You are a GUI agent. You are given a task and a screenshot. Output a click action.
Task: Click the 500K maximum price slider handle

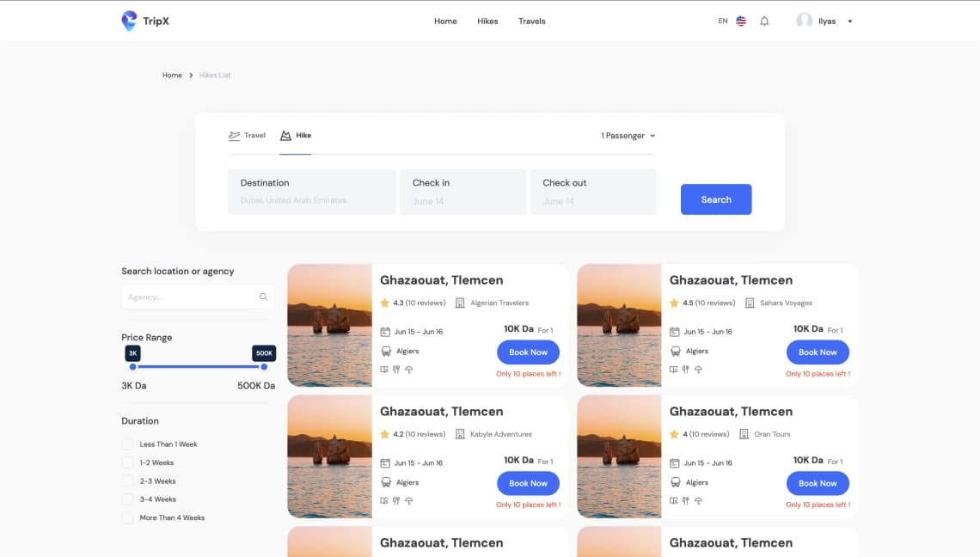(265, 367)
